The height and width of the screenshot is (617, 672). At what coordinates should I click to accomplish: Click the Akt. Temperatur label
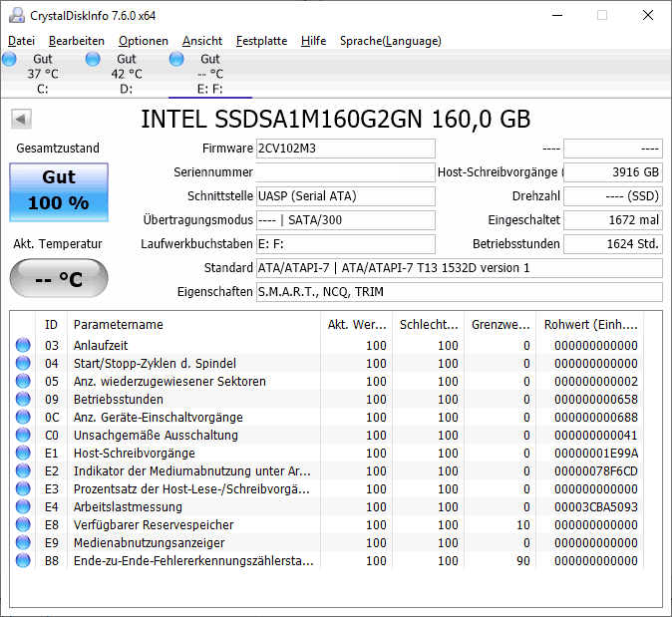[58, 244]
